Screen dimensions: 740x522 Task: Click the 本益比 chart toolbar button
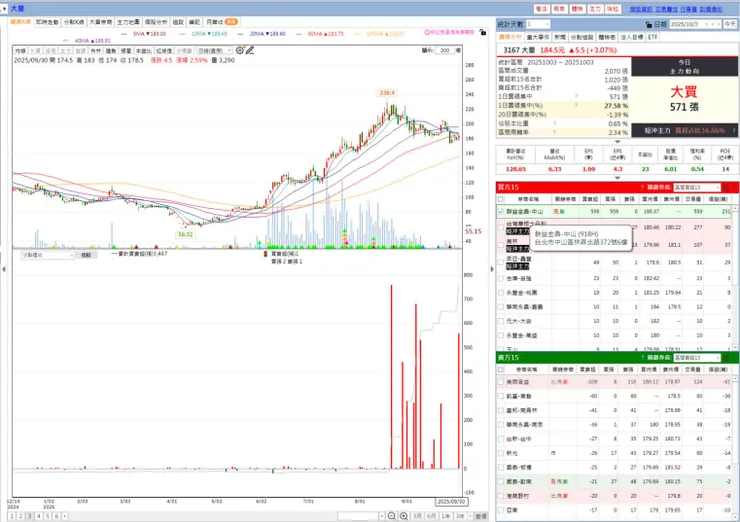(143, 51)
